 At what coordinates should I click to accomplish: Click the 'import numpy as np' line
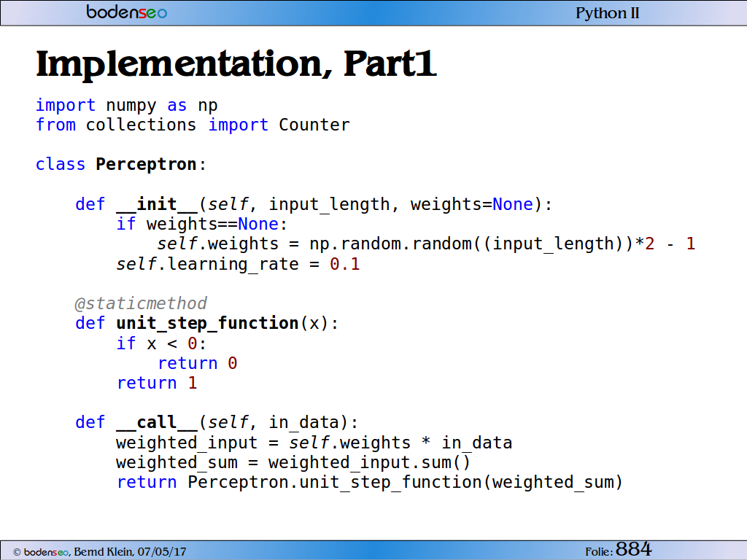click(x=127, y=105)
